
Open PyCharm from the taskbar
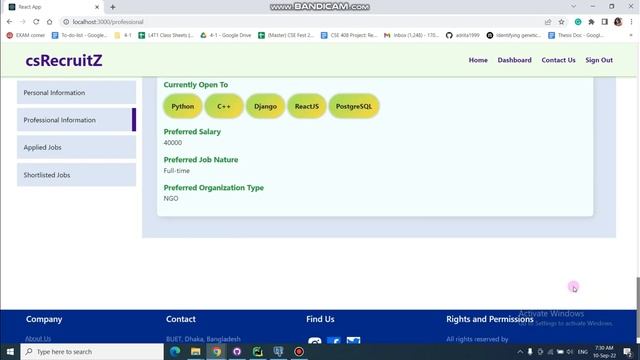click(258, 351)
